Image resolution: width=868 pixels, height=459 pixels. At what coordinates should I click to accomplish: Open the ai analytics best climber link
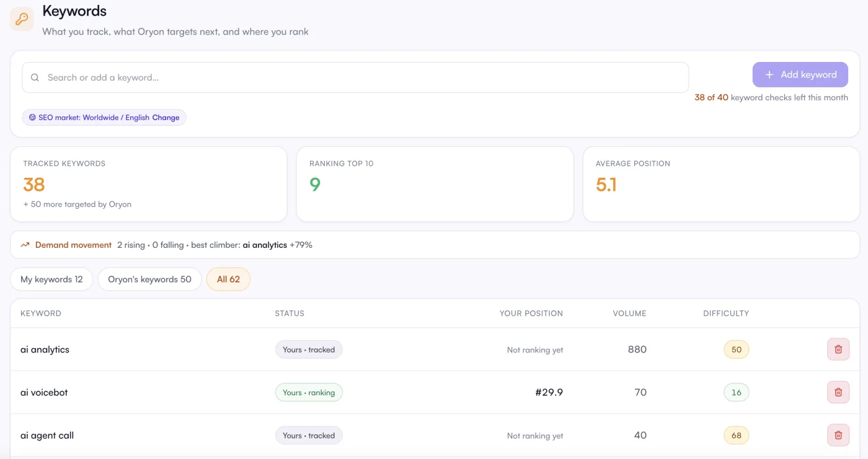pyautogui.click(x=265, y=245)
